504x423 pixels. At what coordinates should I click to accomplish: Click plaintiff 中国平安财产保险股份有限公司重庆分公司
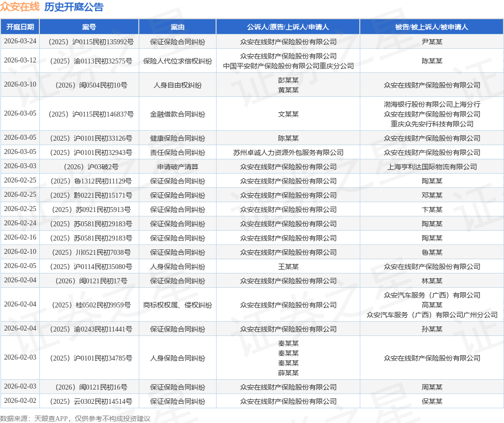click(288, 66)
